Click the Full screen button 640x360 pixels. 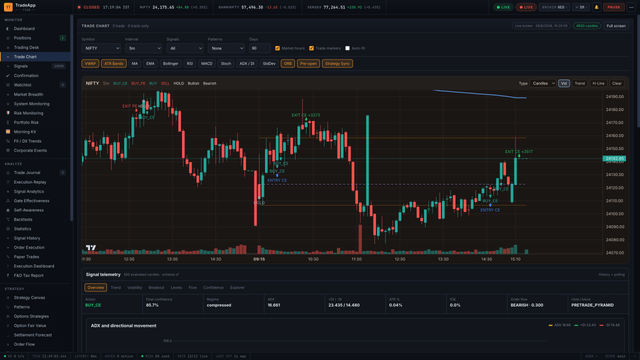pos(616,26)
